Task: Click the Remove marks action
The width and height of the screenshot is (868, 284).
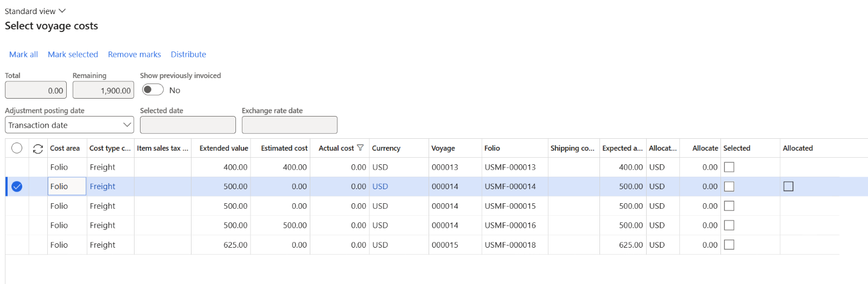Action: click(x=134, y=54)
